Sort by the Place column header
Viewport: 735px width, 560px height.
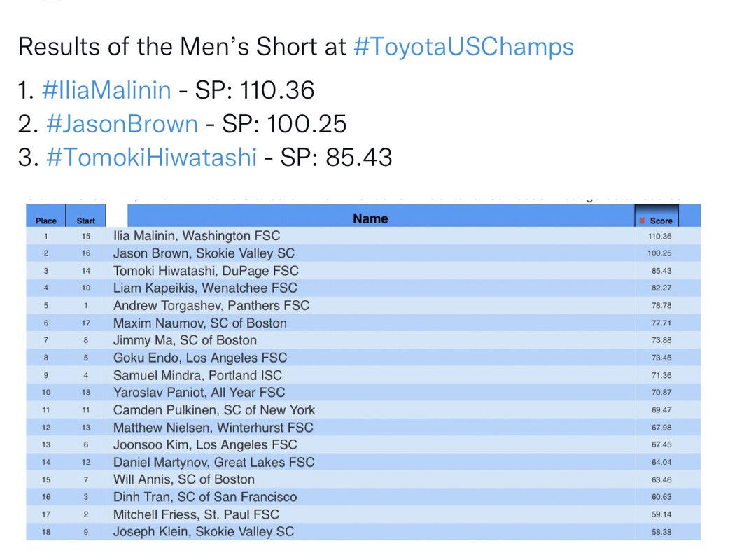(46, 220)
